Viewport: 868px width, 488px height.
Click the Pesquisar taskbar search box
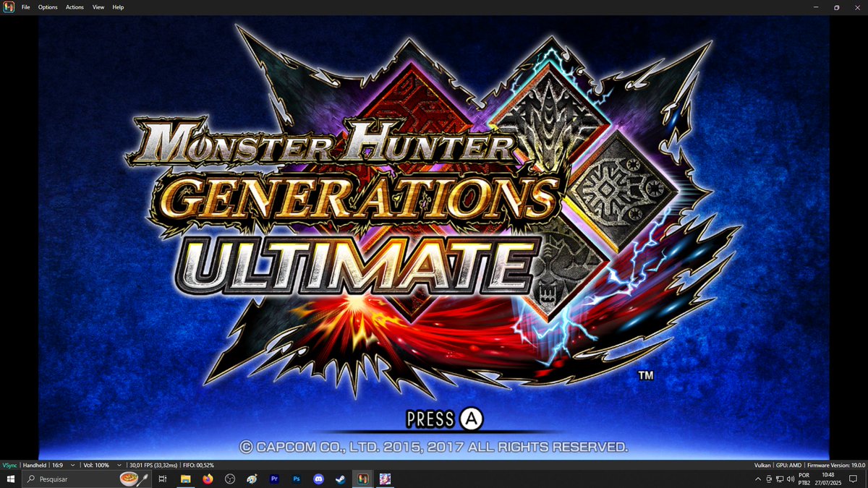pos(87,479)
